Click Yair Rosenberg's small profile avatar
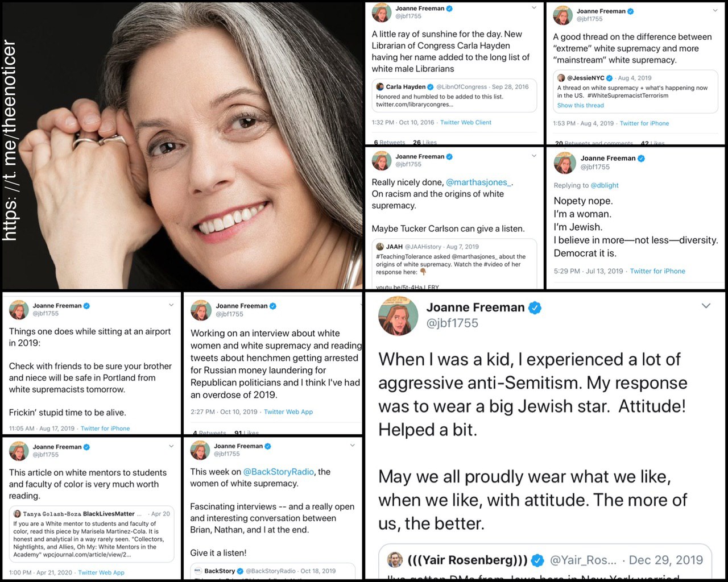728x582 pixels. coord(395,560)
